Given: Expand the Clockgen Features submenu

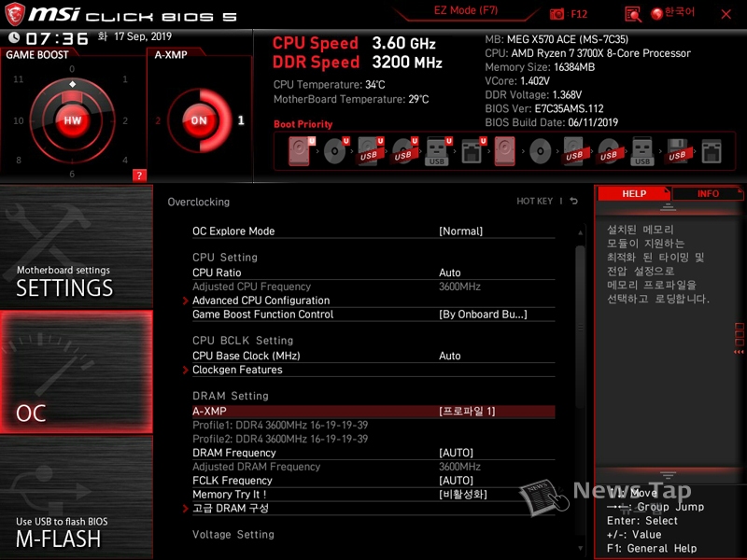Looking at the screenshot, I should [x=237, y=370].
